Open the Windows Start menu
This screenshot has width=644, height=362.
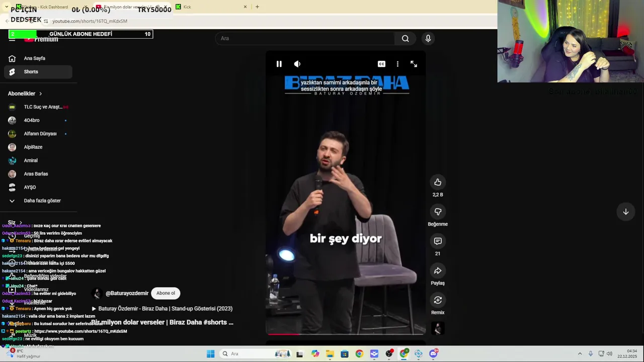(211, 354)
